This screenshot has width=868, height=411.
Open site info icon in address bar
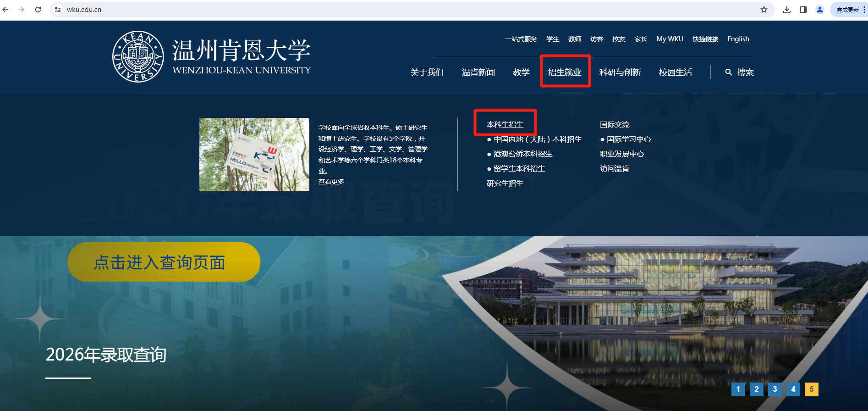pos(58,10)
